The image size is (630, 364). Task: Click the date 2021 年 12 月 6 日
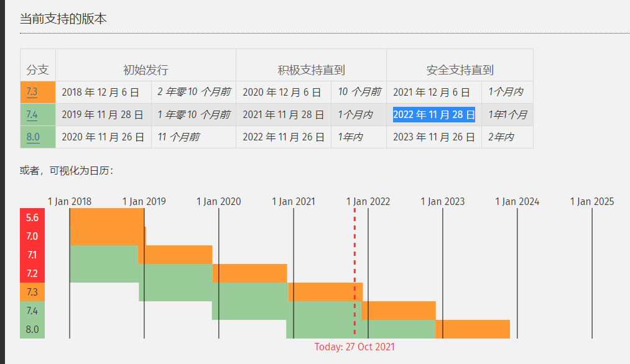tap(432, 92)
